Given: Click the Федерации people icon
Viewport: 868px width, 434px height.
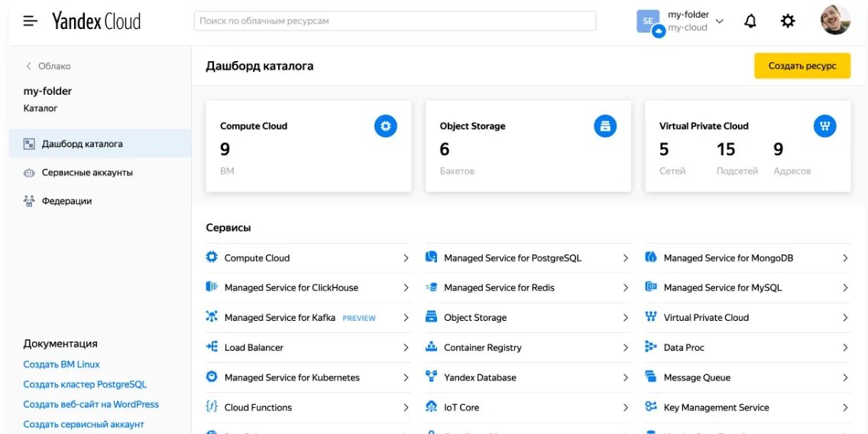Looking at the screenshot, I should 29,201.
